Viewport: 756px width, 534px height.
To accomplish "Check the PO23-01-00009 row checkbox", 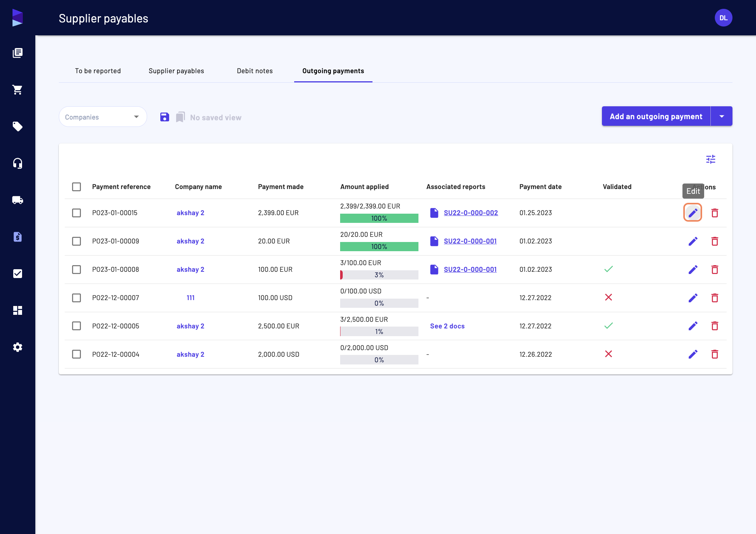I will [76, 241].
